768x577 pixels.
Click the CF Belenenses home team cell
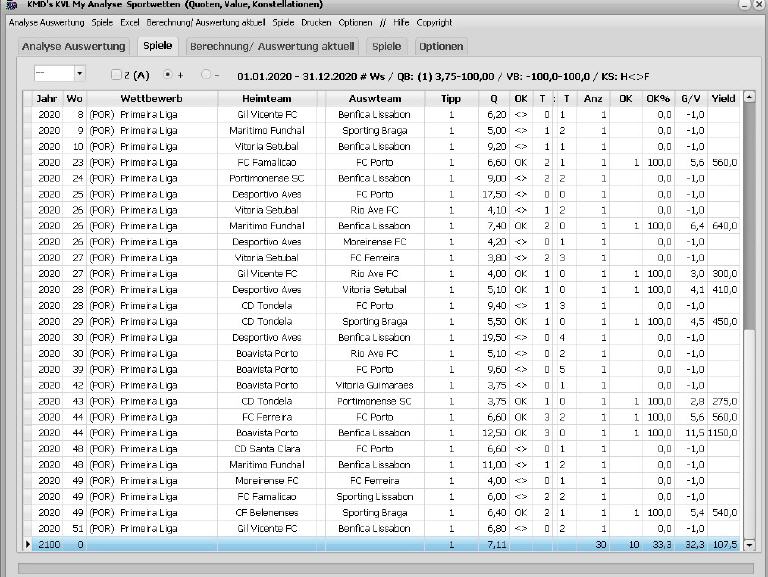point(267,513)
